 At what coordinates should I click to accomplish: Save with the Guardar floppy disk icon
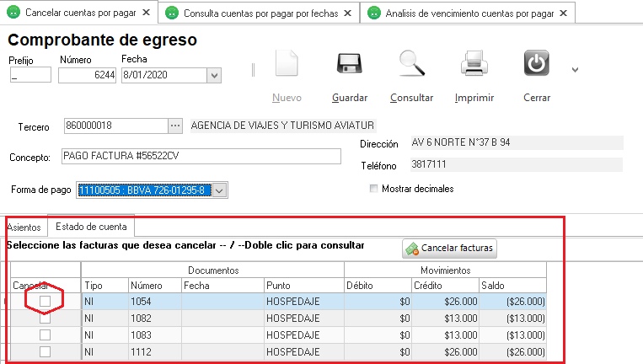click(x=350, y=63)
